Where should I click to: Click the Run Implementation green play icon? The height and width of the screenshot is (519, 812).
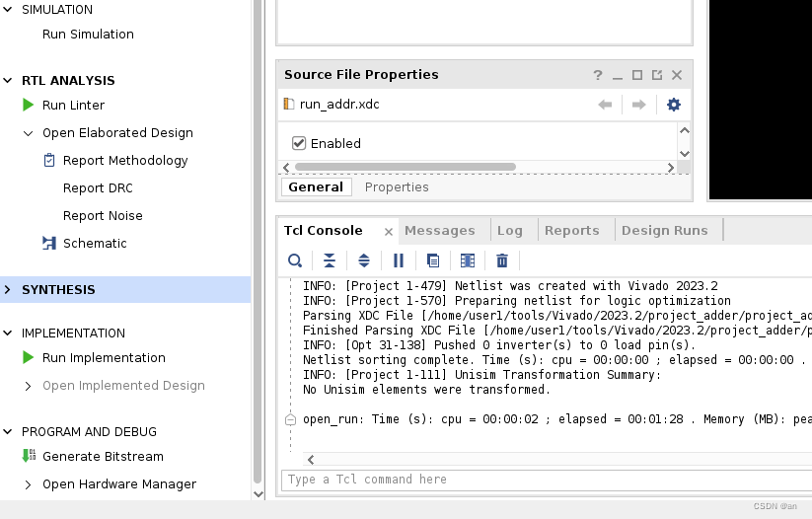[28, 357]
